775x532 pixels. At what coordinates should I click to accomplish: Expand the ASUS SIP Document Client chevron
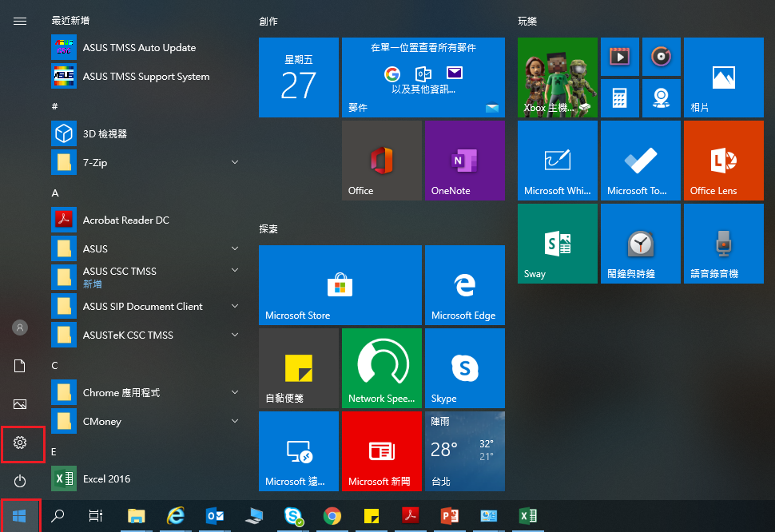235,306
